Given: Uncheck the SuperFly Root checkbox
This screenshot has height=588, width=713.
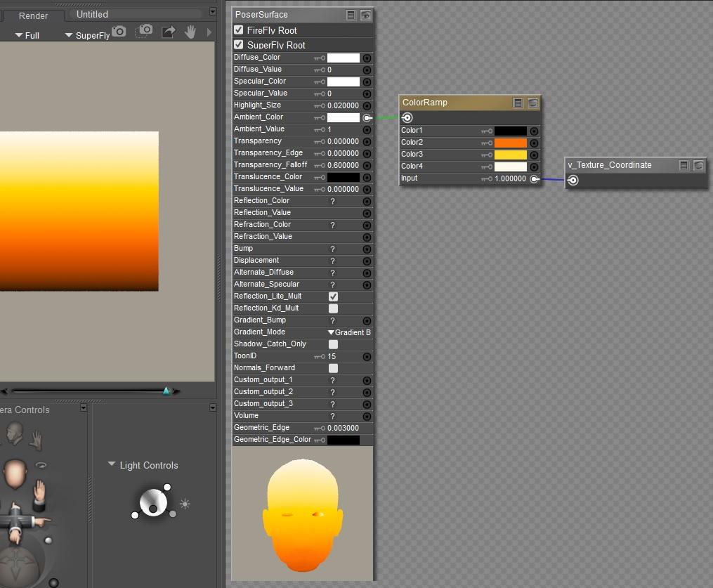Looking at the screenshot, I should click(239, 45).
